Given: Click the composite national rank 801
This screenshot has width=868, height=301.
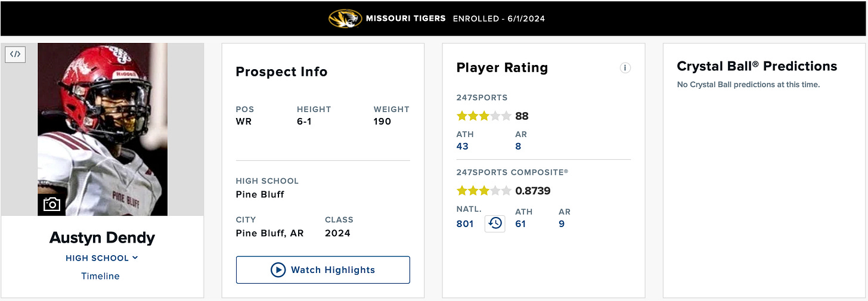Looking at the screenshot, I should [465, 224].
